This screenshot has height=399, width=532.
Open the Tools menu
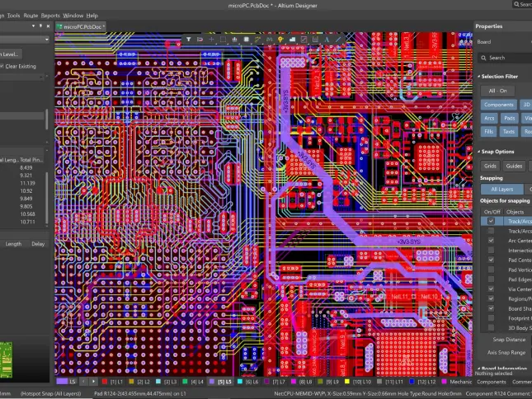(13, 16)
